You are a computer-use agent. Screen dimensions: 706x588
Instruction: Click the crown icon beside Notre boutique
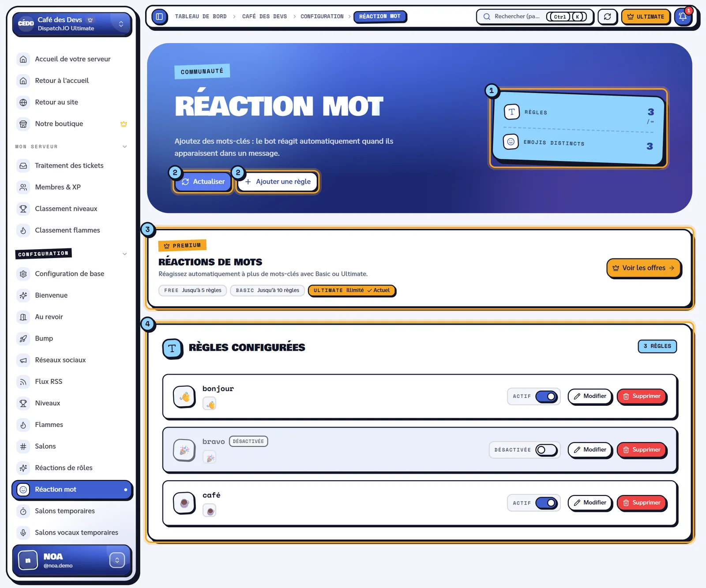click(x=124, y=124)
